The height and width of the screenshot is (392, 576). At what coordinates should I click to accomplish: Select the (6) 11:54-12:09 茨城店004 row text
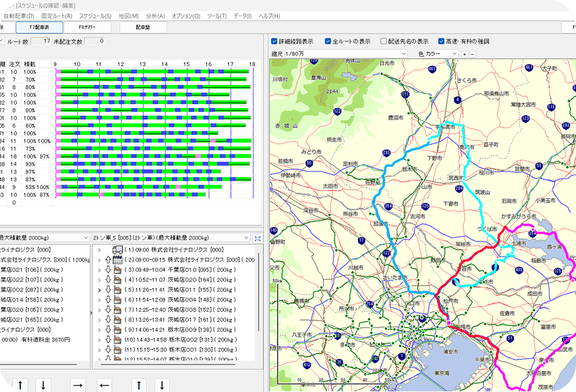pyautogui.click(x=181, y=300)
